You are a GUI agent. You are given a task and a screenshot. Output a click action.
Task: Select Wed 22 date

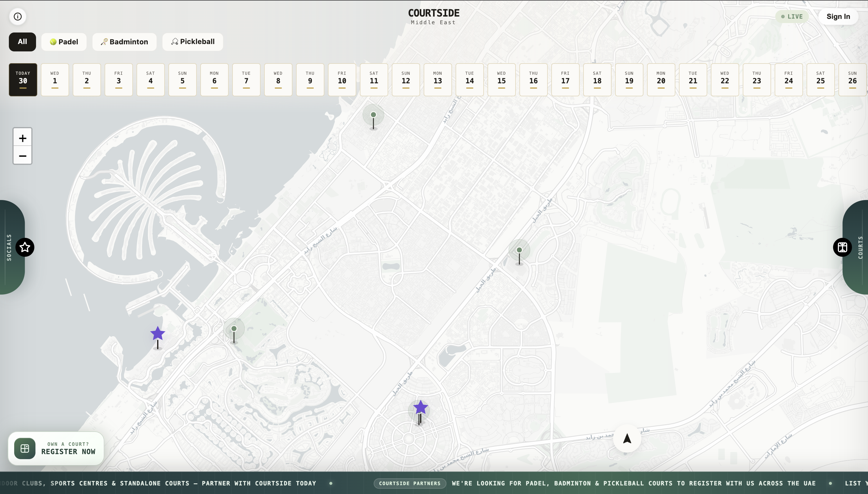tap(725, 80)
